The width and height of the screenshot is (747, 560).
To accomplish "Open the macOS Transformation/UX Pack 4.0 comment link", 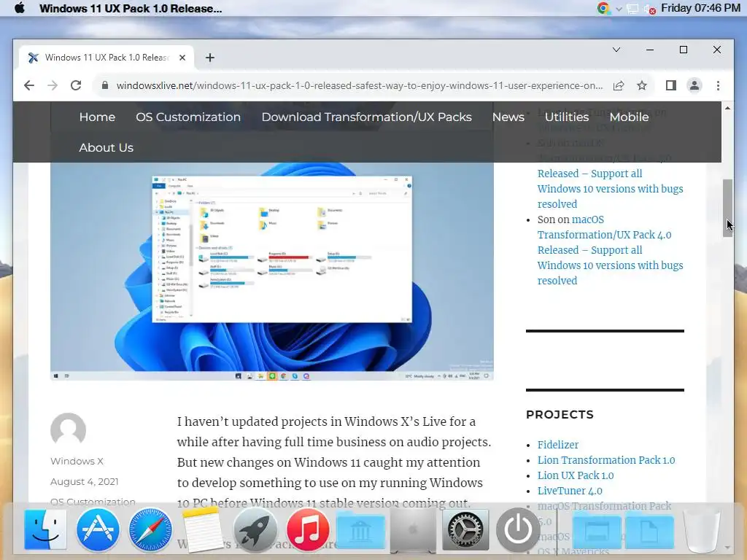I will pos(611,250).
